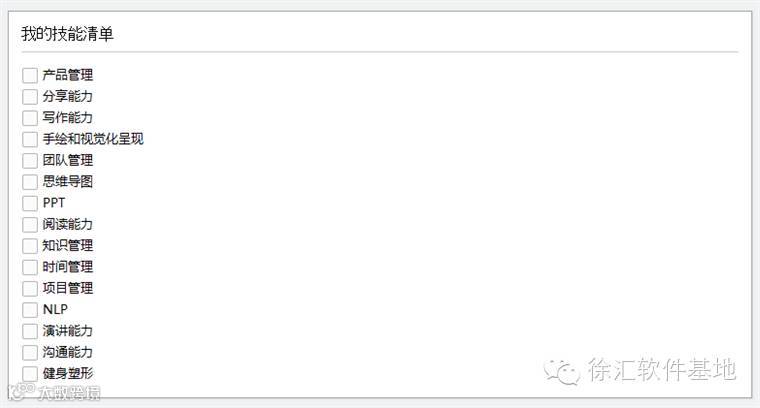Check the 思维导图 option
Viewport: 760px width, 408px height.
29,182
